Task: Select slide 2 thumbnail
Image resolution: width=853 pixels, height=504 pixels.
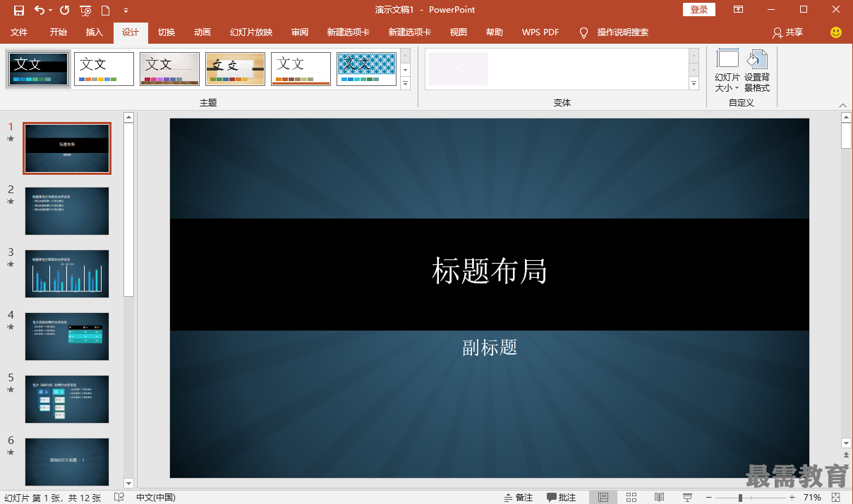Action: 67,211
